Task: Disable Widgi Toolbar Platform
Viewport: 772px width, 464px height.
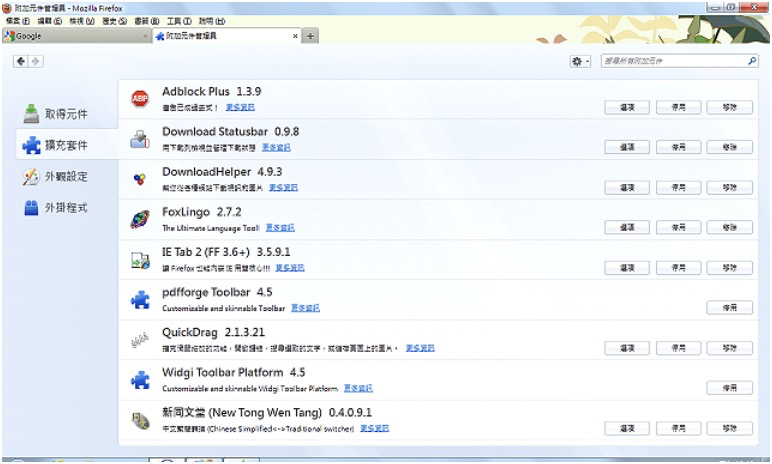Action: pos(730,388)
